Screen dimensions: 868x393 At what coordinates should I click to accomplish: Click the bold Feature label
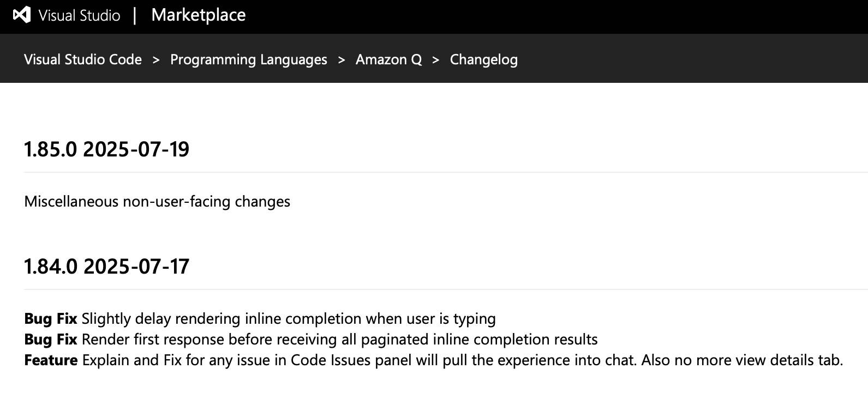coord(51,360)
